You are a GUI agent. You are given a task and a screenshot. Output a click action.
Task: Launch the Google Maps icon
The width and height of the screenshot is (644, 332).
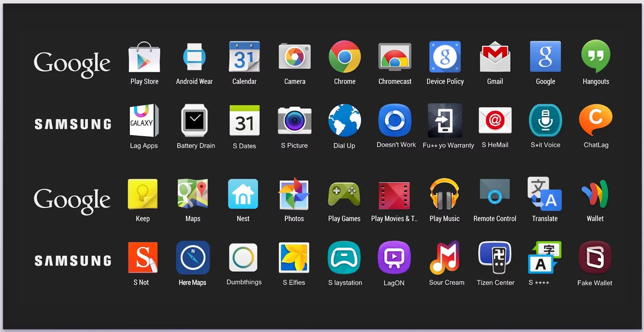(193, 194)
